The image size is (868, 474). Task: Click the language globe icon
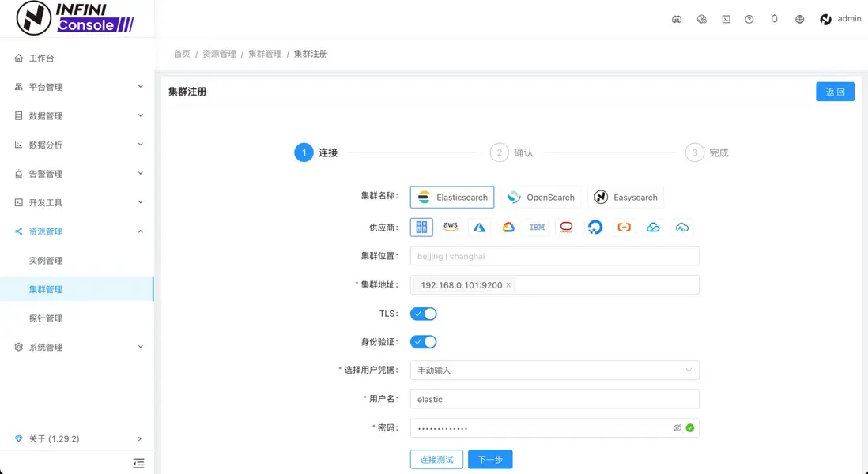(799, 20)
